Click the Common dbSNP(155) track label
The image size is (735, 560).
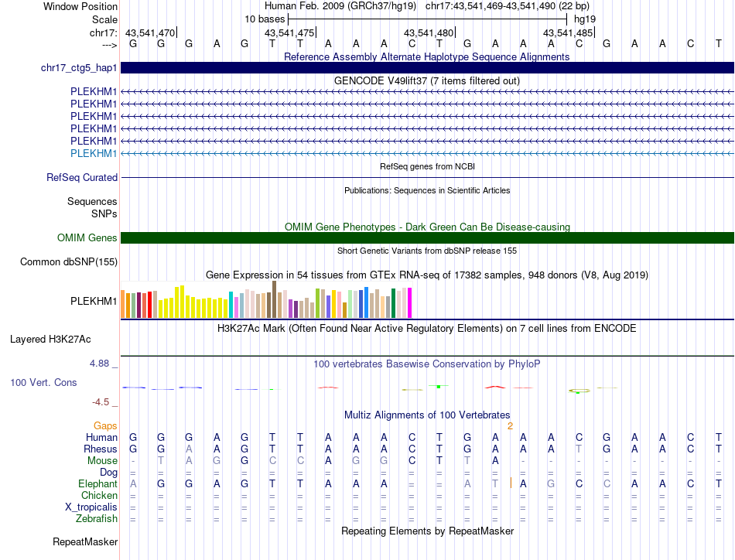click(69, 261)
